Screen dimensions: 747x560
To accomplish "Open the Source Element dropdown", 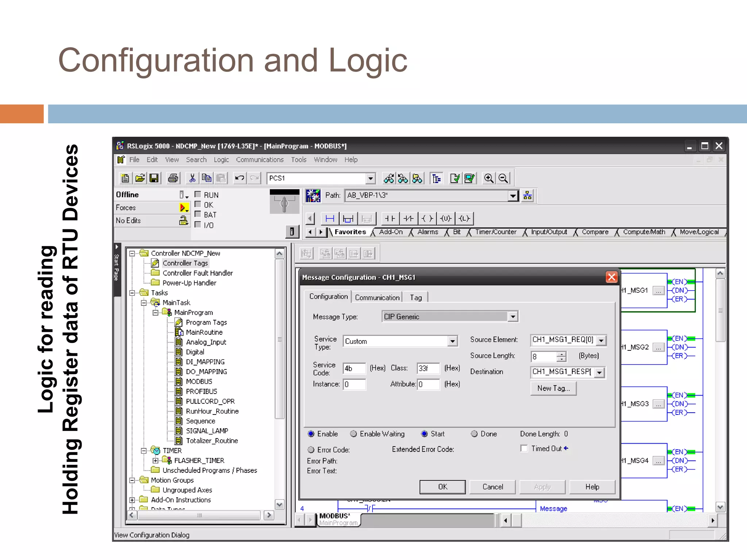I will pyautogui.click(x=601, y=340).
